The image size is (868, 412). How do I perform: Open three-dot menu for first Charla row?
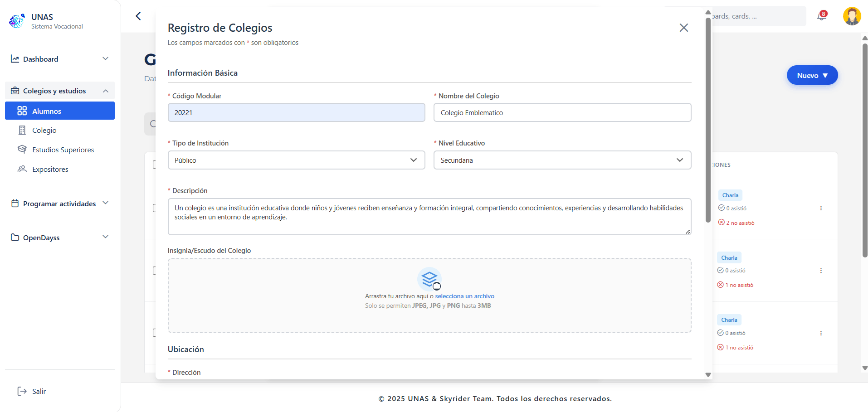point(820,208)
